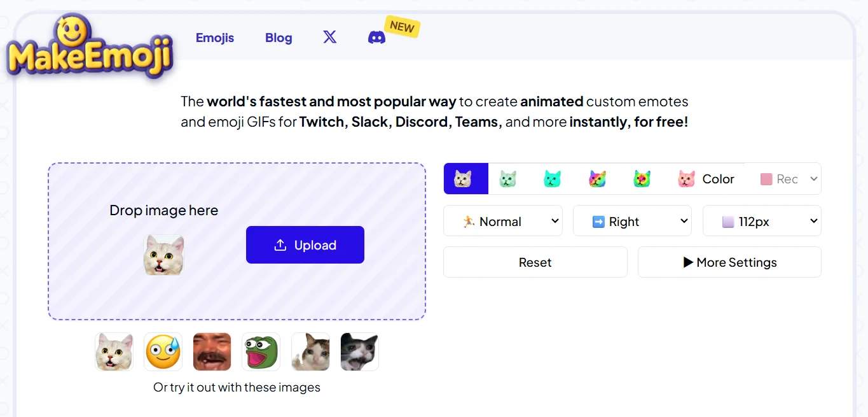Viewport: 868px width, 417px height.
Task: Choose the diagonal rainbow cat filter
Action: (x=597, y=179)
